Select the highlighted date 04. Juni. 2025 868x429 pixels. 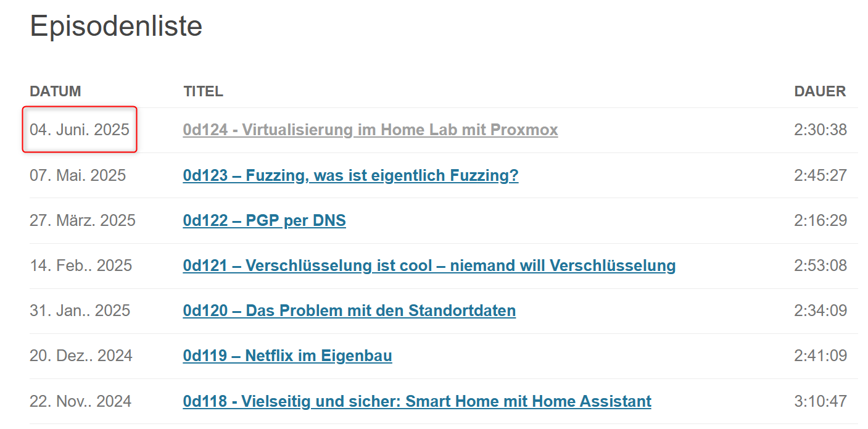pyautogui.click(x=80, y=130)
